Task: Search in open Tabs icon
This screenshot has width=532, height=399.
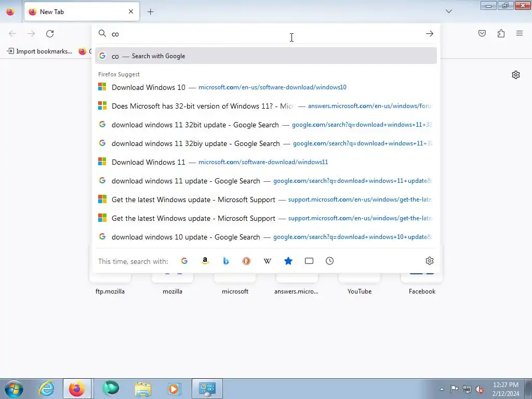Action: (x=309, y=261)
